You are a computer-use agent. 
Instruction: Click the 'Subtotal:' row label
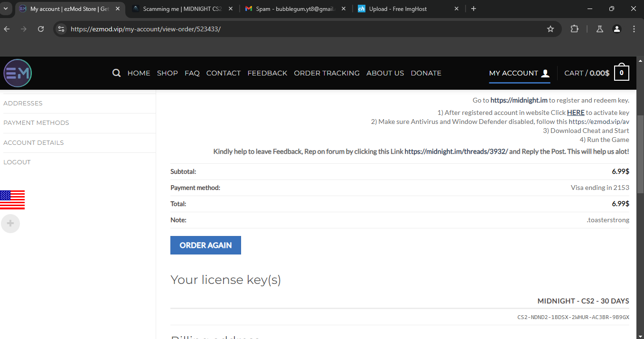[183, 171]
